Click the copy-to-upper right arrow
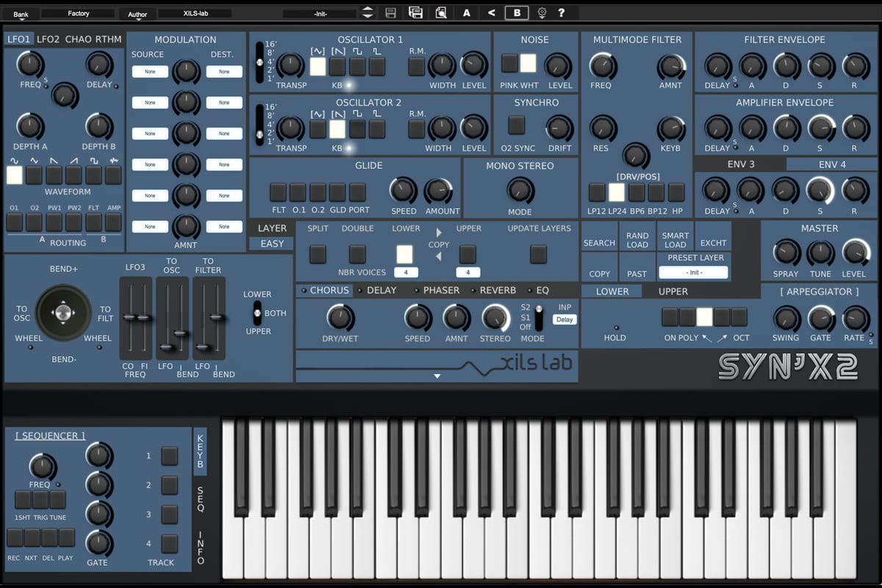The height and width of the screenshot is (588, 882). (440, 233)
